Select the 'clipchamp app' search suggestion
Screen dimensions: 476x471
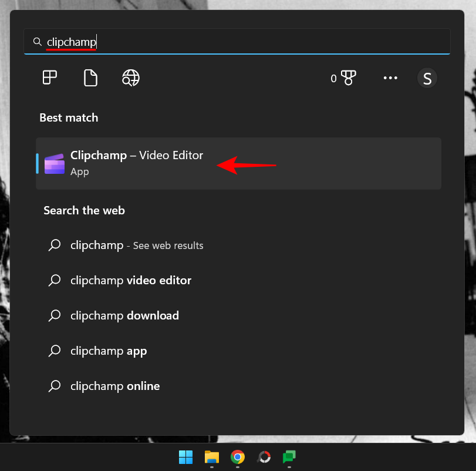(x=108, y=351)
